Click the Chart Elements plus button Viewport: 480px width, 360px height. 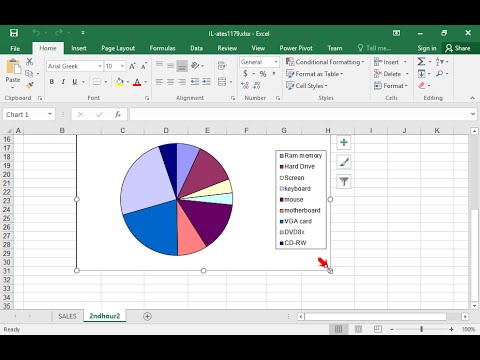point(344,143)
